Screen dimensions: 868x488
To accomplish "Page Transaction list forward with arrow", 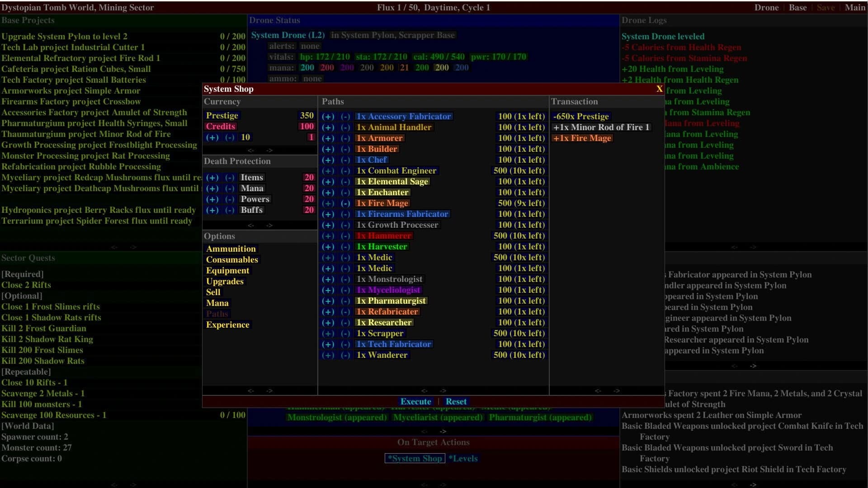I will click(617, 391).
